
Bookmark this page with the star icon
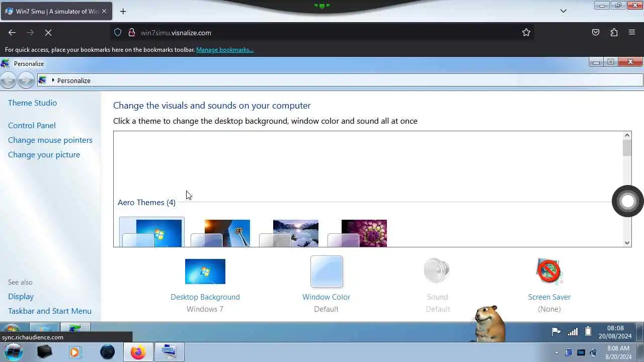tap(526, 32)
